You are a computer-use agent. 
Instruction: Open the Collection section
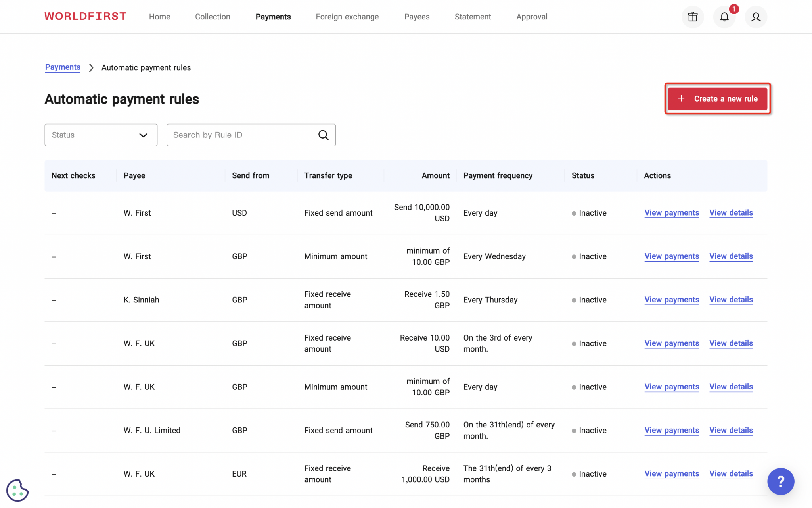213,17
